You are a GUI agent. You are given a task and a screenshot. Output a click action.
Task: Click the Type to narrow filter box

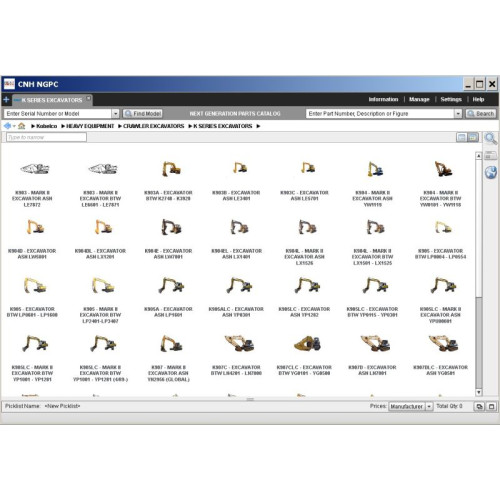click(x=46, y=137)
